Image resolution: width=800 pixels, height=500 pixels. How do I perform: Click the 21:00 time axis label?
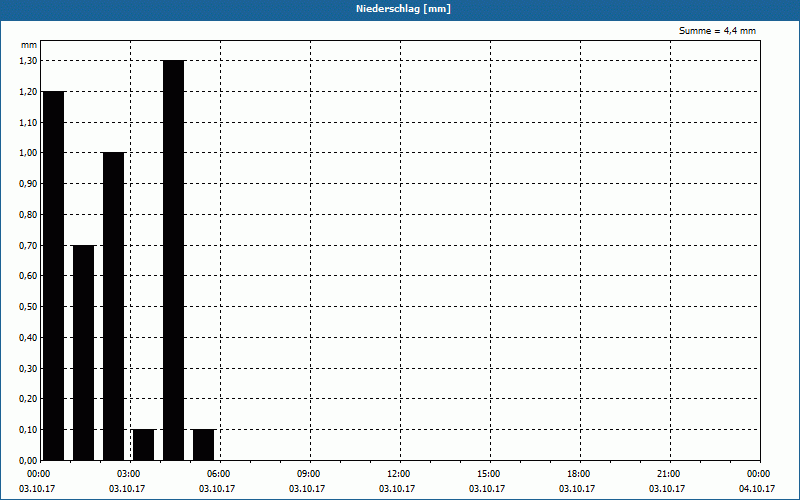(x=668, y=474)
